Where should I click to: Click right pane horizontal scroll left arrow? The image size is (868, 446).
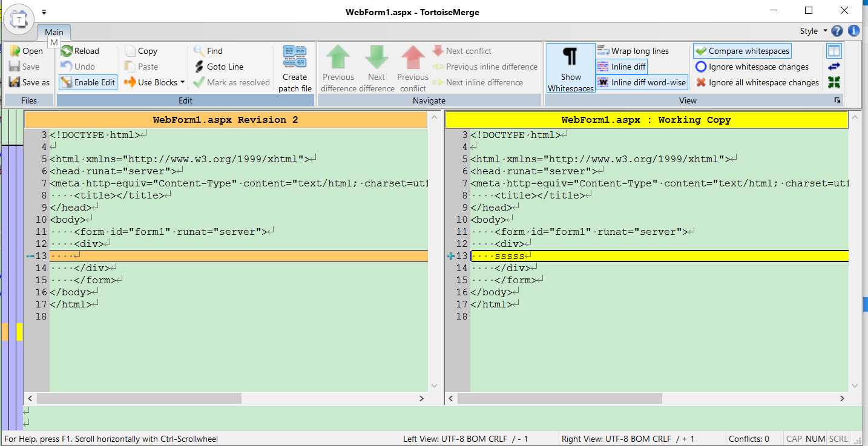pos(451,399)
